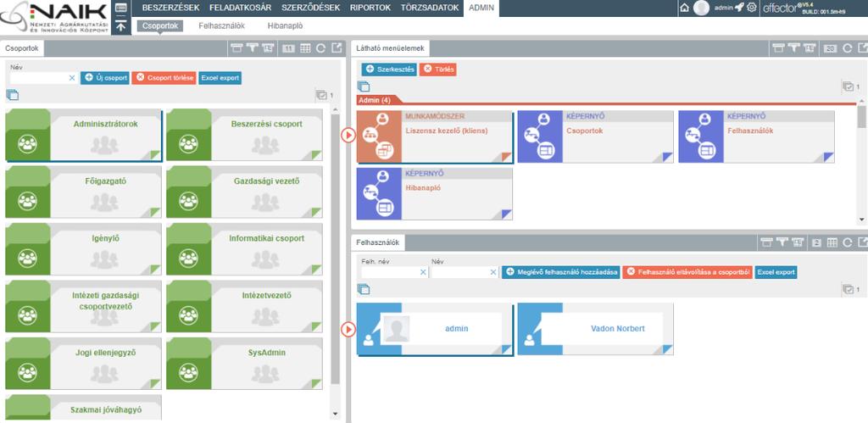The height and width of the screenshot is (423, 868).
Task: Expand corner of Beszerzési csoport card
Action: click(x=315, y=155)
